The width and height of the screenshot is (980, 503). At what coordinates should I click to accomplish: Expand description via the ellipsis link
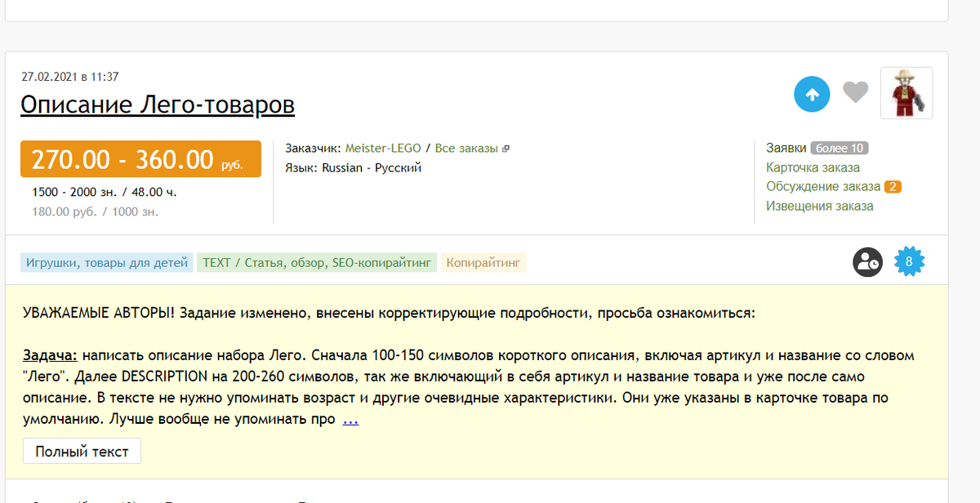[350, 420]
